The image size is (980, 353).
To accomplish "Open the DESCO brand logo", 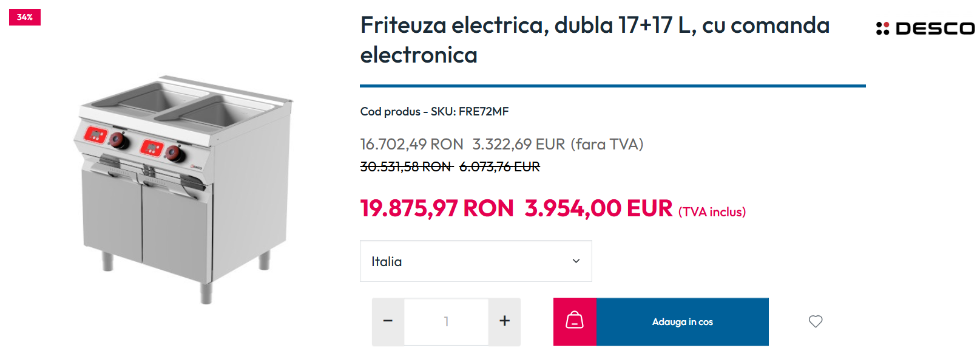I will pos(925,29).
